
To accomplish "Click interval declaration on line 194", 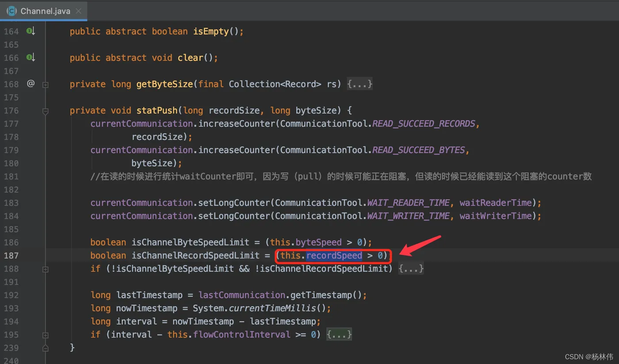I will tap(137, 321).
